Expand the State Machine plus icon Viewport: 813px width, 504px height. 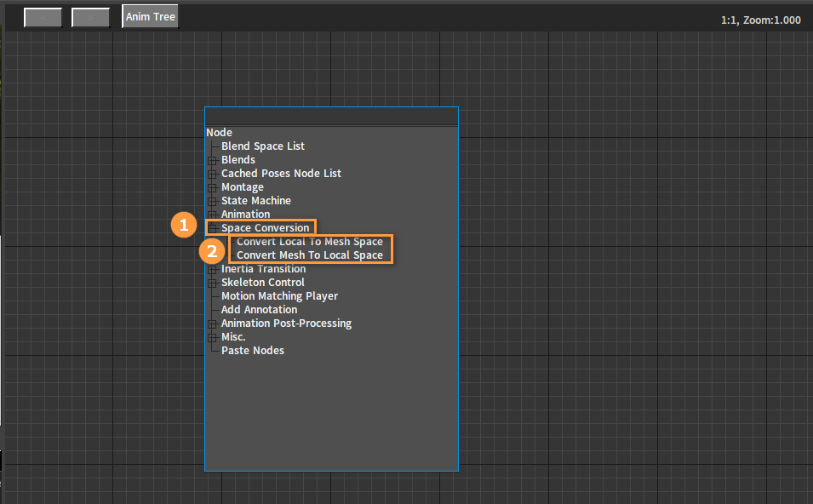pos(212,201)
